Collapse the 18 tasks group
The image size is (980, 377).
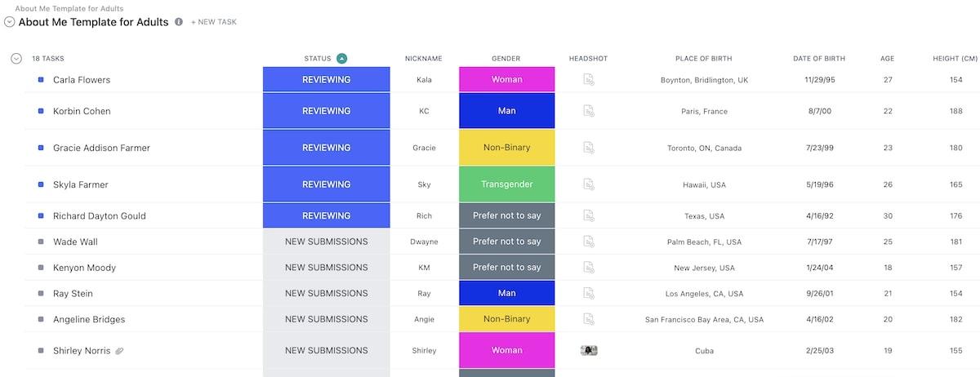pos(16,59)
